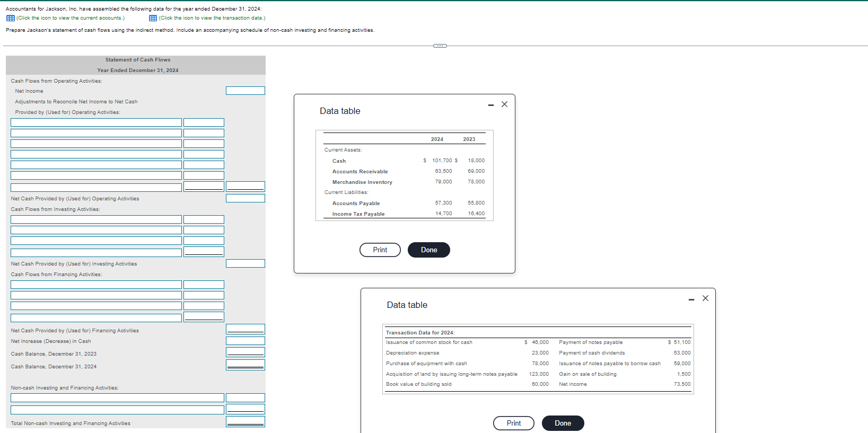Close the current accounts Data table dialog

tap(504, 104)
